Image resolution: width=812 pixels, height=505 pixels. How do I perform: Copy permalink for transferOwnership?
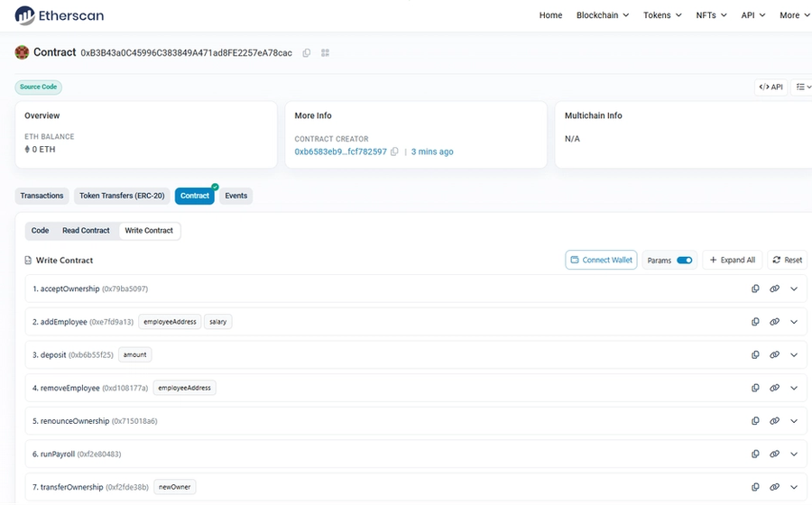(x=775, y=487)
